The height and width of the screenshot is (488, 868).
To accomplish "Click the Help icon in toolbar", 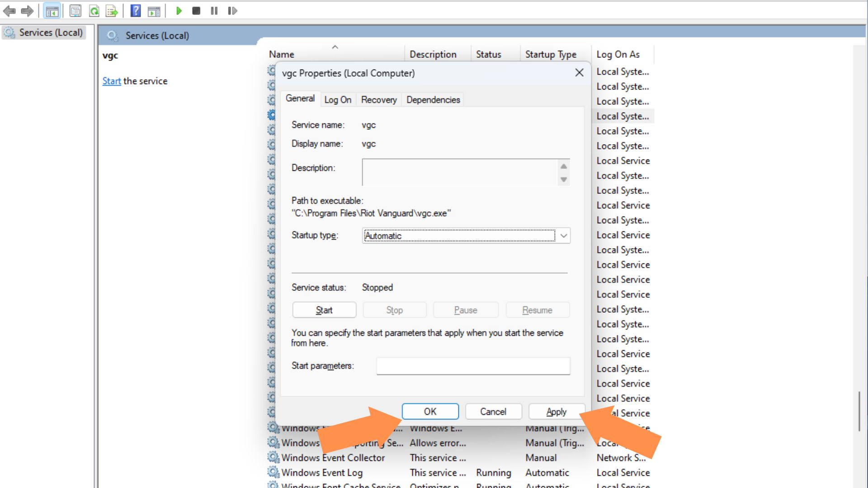I will (x=134, y=11).
